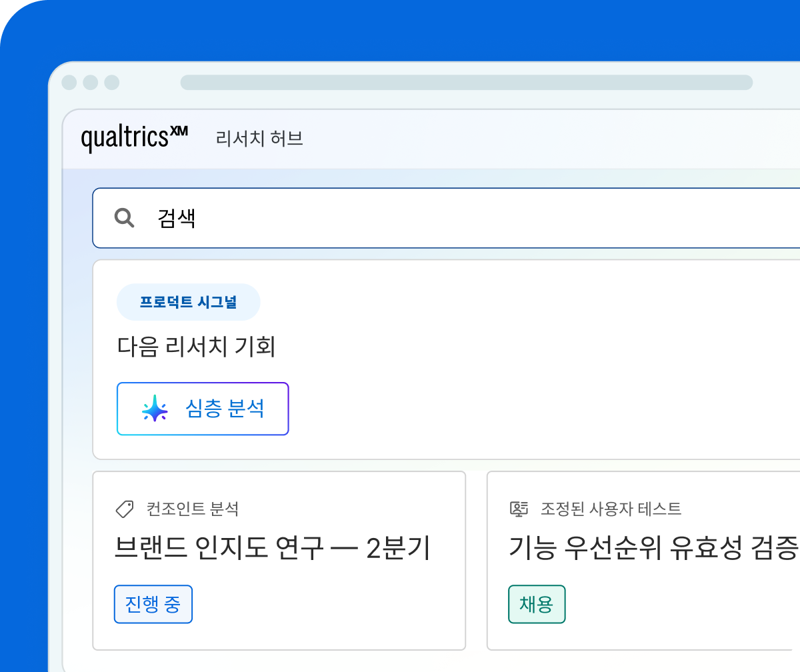Click the user test icon beside 조정된 사용자 테스트
This screenshot has width=800, height=672.
pos(519,509)
